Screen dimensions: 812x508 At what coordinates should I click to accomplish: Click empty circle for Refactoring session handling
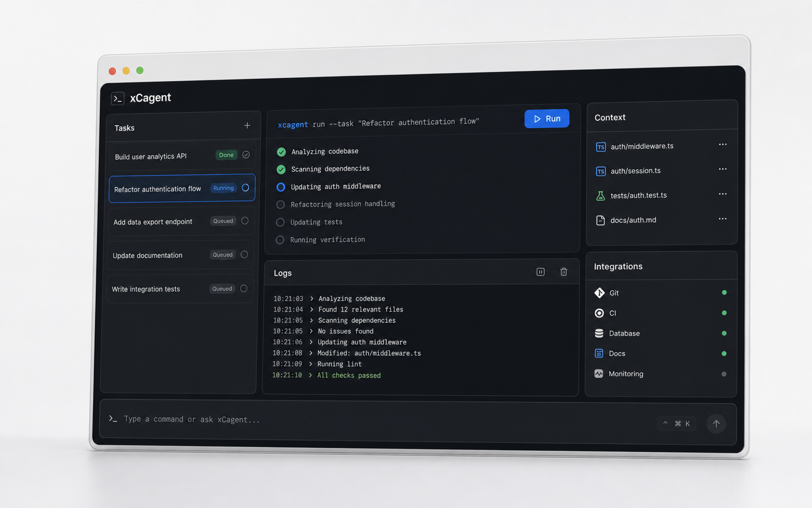click(x=281, y=205)
